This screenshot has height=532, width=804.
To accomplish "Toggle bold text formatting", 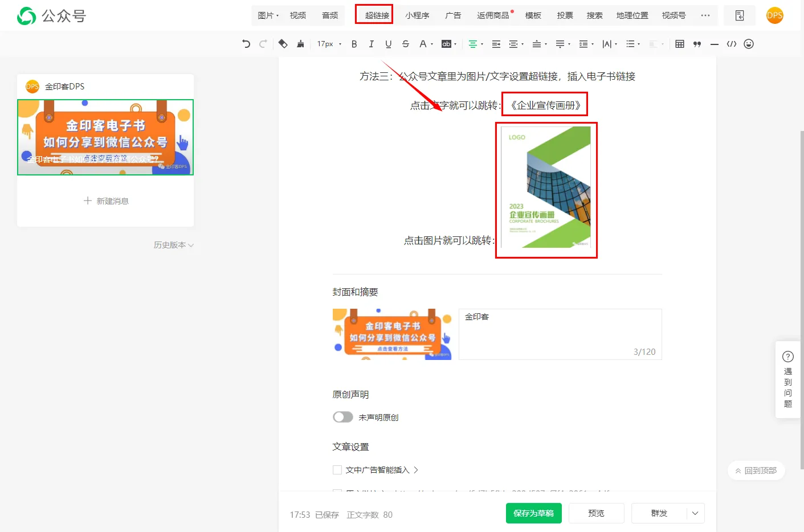I will tap(354, 44).
